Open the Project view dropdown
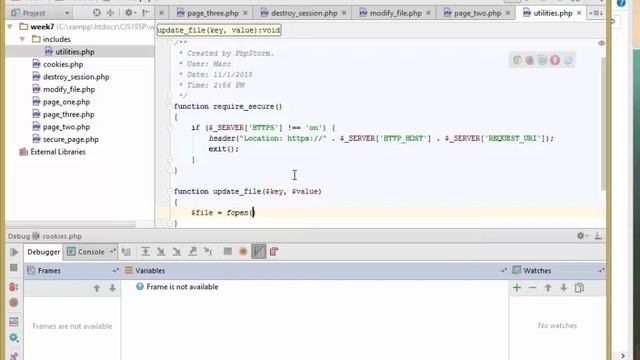 pyautogui.click(x=67, y=13)
